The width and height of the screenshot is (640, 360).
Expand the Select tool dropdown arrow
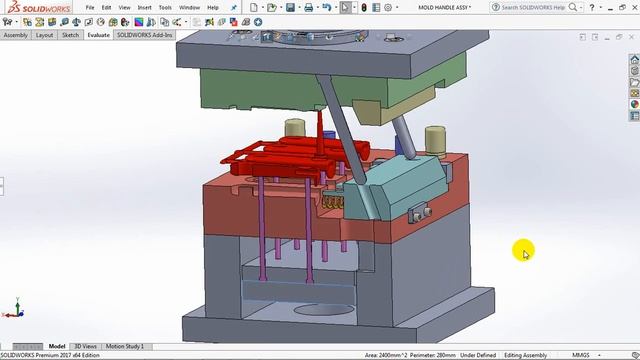click(354, 7)
